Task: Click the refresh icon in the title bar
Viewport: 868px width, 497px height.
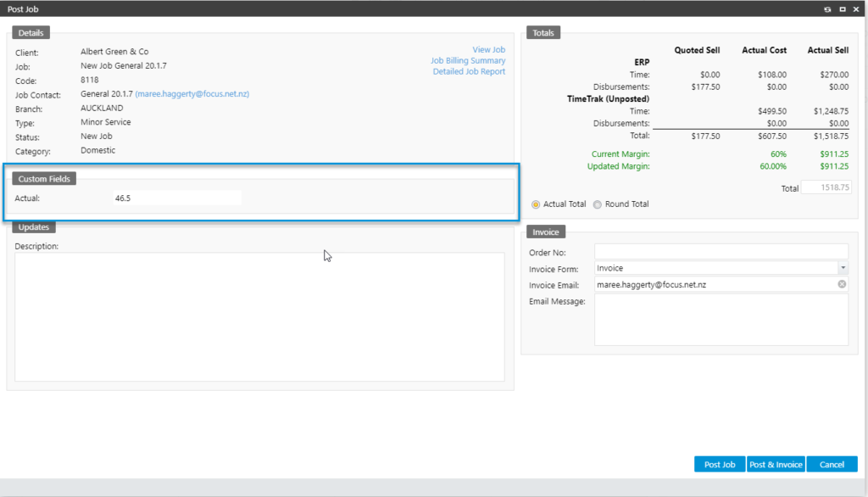Action: point(827,9)
